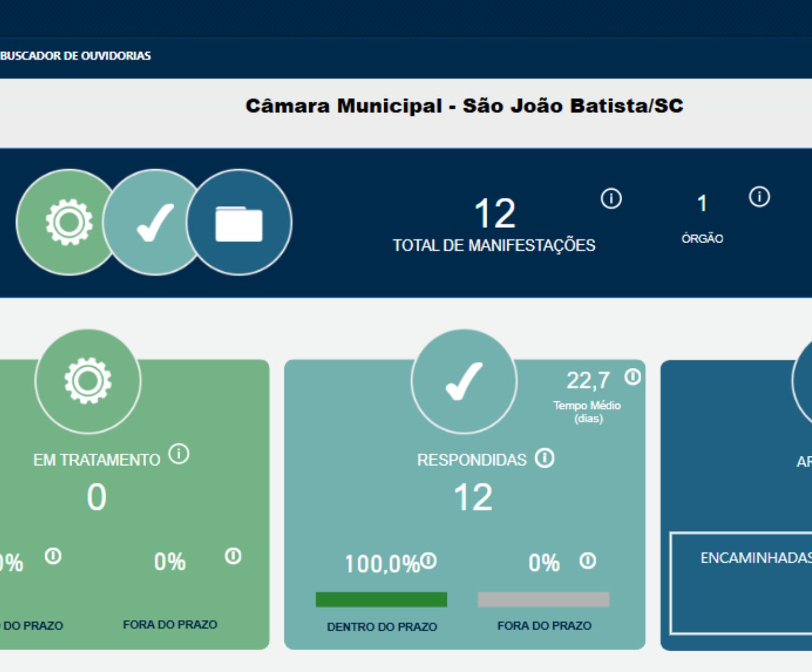Click gear icon above Em Tratamento card
Screen dimensions: 812x672
[x=88, y=381]
